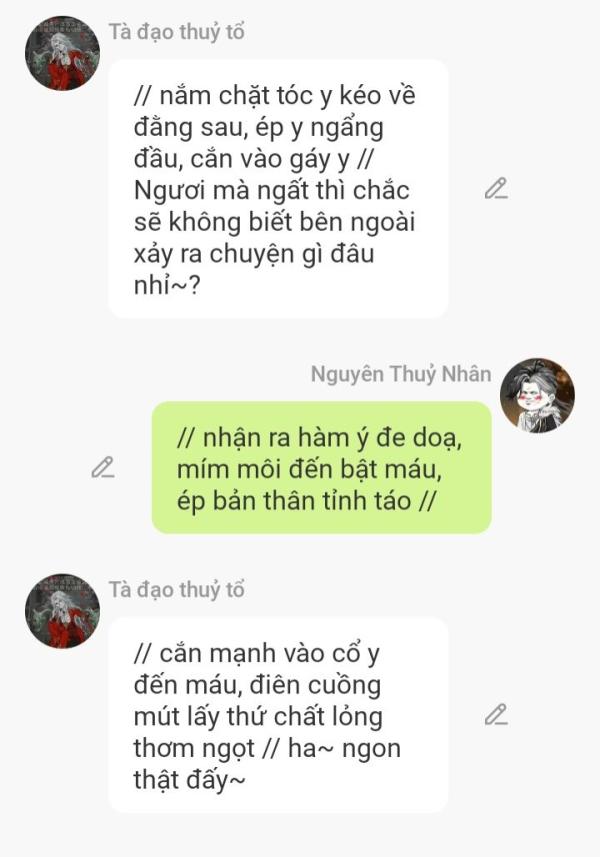This screenshot has width=600, height=857.
Task: Click the line 'ép bản thân tỉnh táo //'
Action: tap(306, 500)
